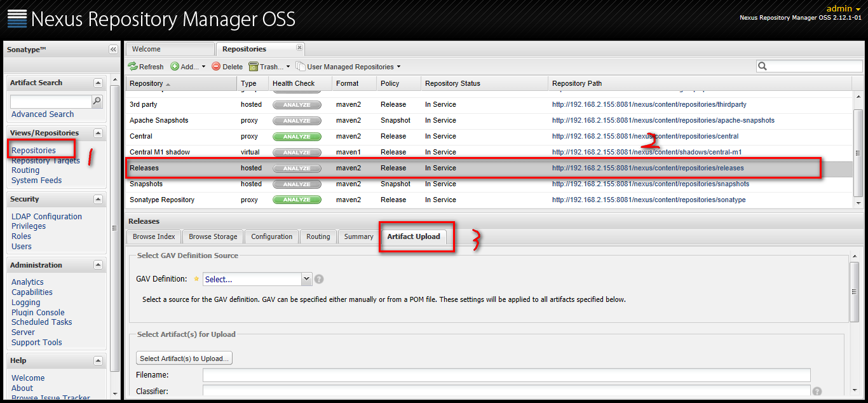
Task: Open the admin user menu
Action: [843, 8]
